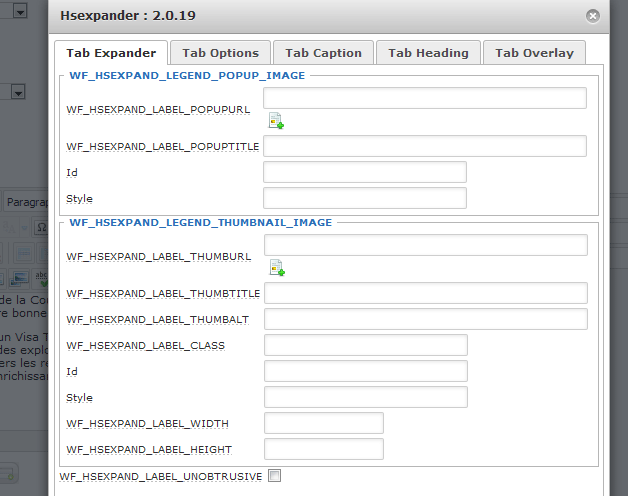Switch to the Tab Options tab

click(x=220, y=53)
